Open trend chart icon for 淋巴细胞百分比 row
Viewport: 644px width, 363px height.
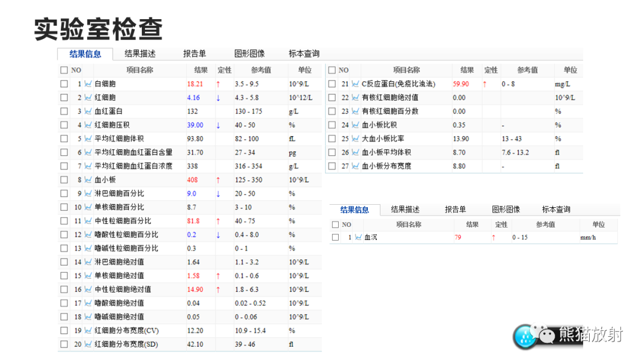88,193
